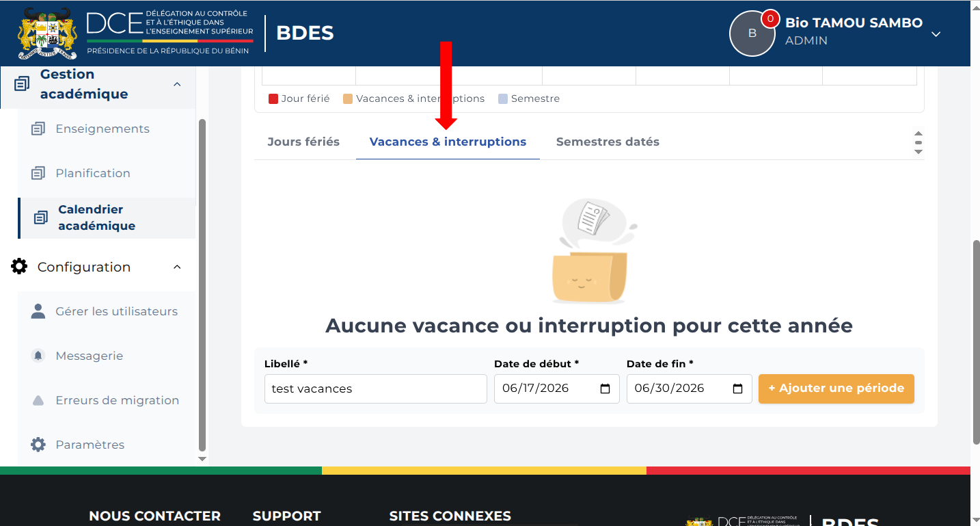Collapse the Configuration section chevron

[x=177, y=267]
